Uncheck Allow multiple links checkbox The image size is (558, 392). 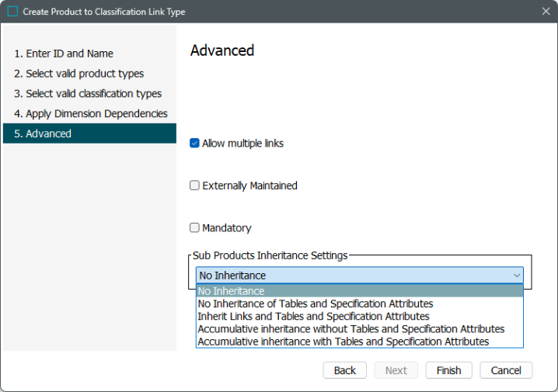(x=194, y=144)
